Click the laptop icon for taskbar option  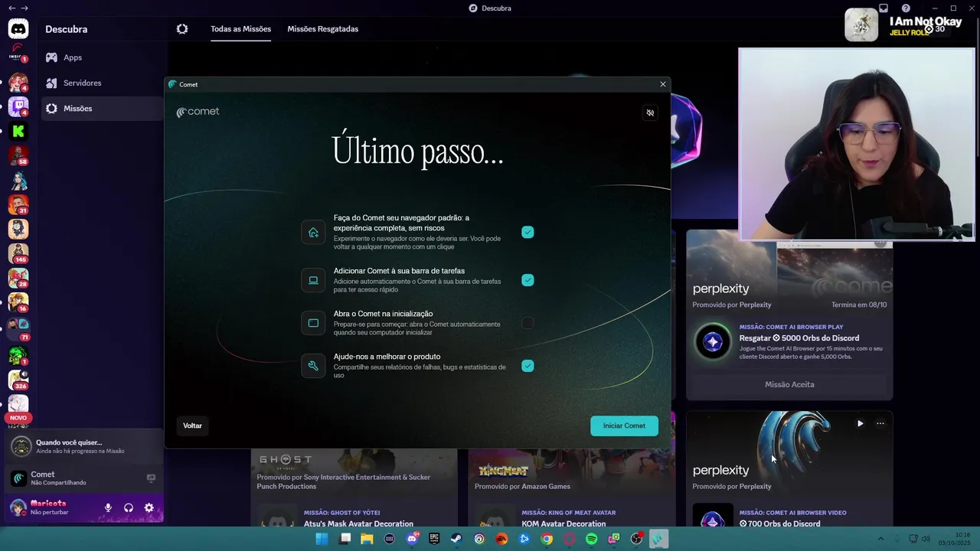pos(313,280)
